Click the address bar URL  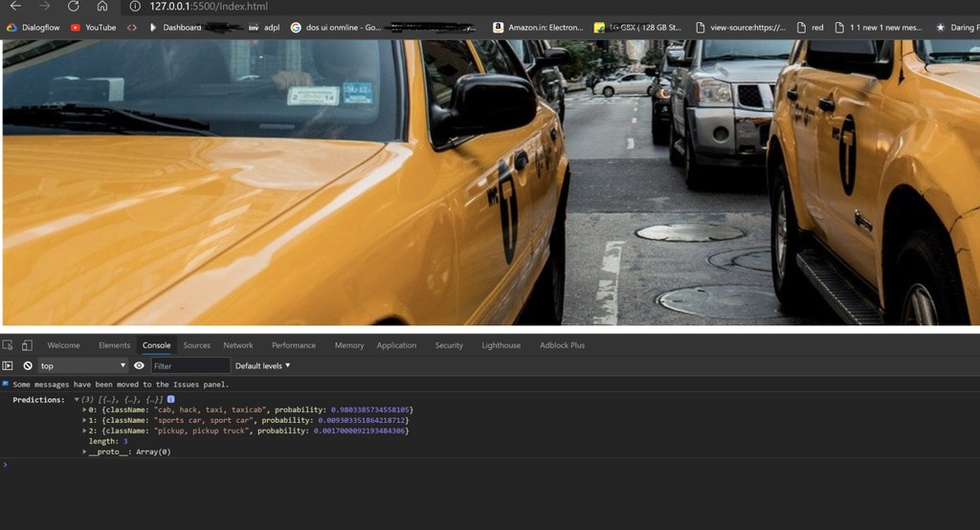pos(209,7)
